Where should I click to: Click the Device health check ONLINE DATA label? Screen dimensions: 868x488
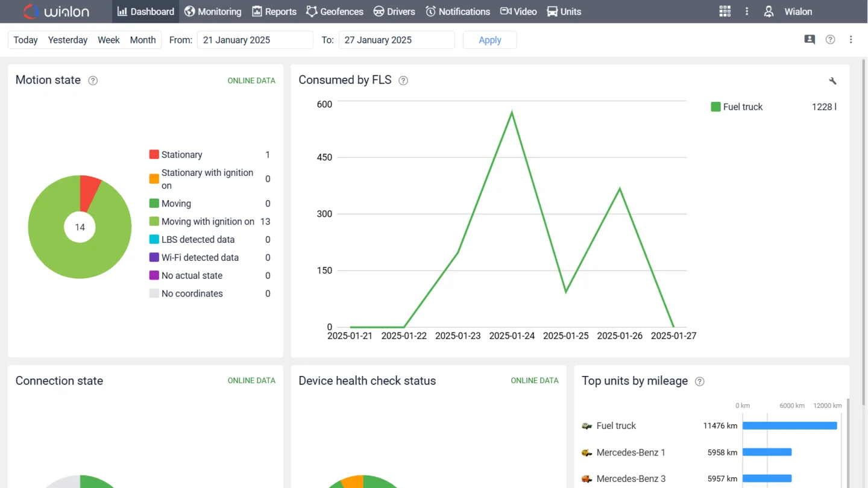point(535,381)
